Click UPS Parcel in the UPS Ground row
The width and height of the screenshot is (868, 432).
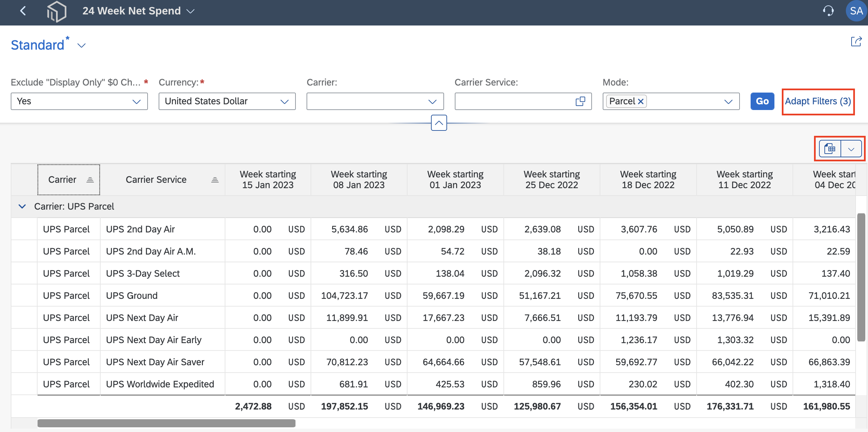66,295
